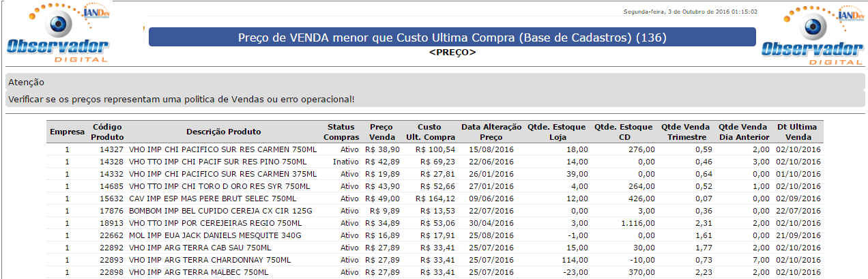Click the report title banner
Viewport: 868px width, 279px height.
coord(452,37)
